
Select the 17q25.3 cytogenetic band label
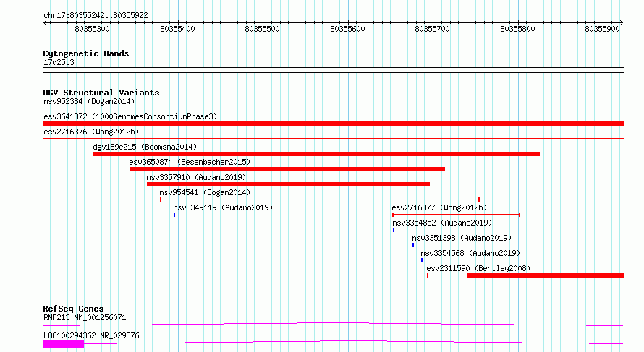tap(59, 62)
